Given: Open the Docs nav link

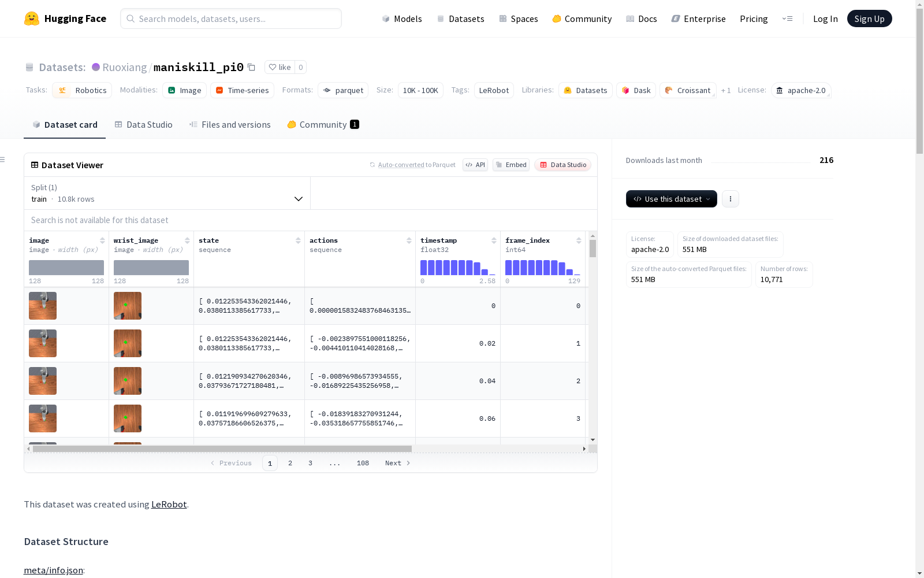Looking at the screenshot, I should pyautogui.click(x=642, y=18).
